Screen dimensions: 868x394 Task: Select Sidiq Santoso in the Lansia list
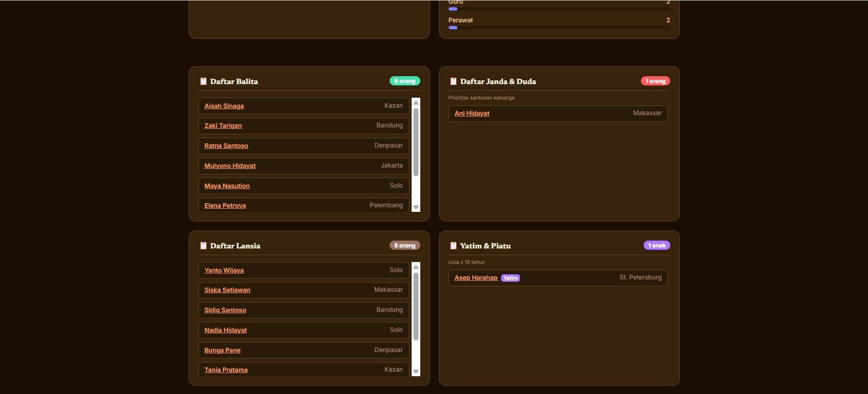pos(225,310)
